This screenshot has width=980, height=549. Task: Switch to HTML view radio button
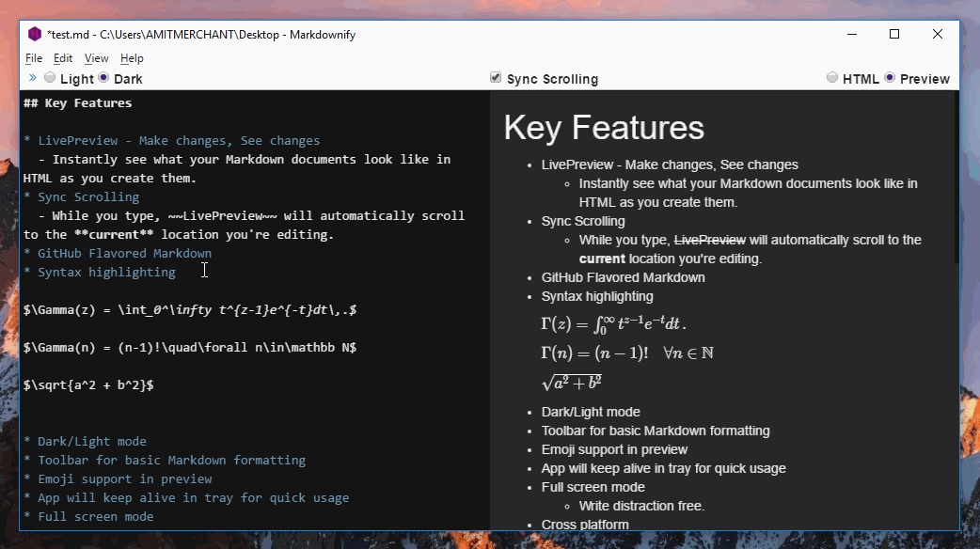pos(832,78)
